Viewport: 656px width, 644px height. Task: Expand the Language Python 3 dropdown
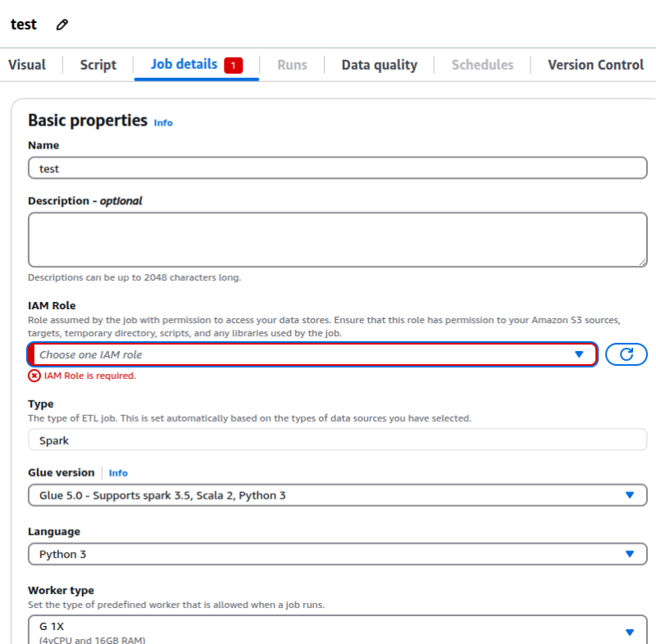pos(337,555)
